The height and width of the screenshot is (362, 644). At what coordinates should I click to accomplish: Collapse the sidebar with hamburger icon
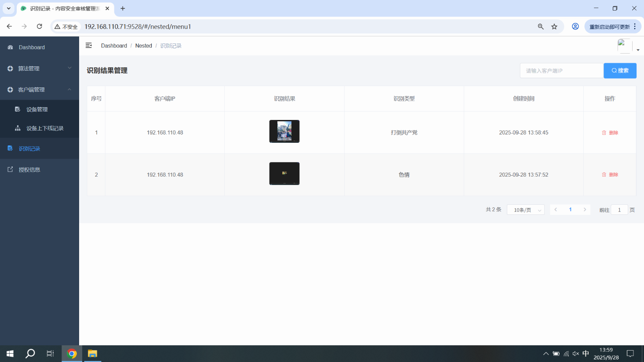point(88,45)
